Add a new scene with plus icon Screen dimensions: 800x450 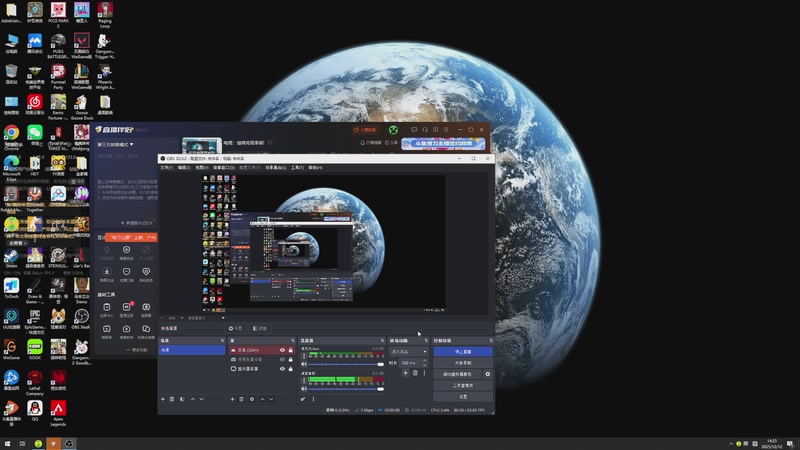pos(163,399)
